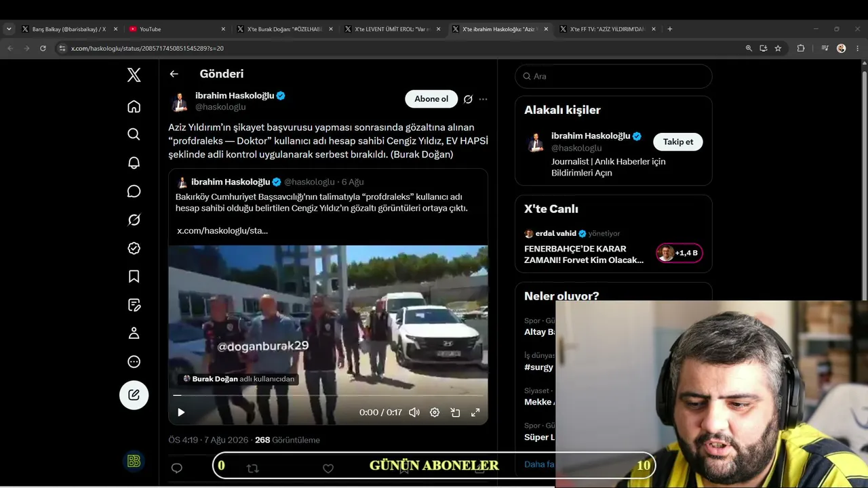The height and width of the screenshot is (488, 868).
Task: Switch to the Burak Doğan tab
Action: pyautogui.click(x=285, y=29)
